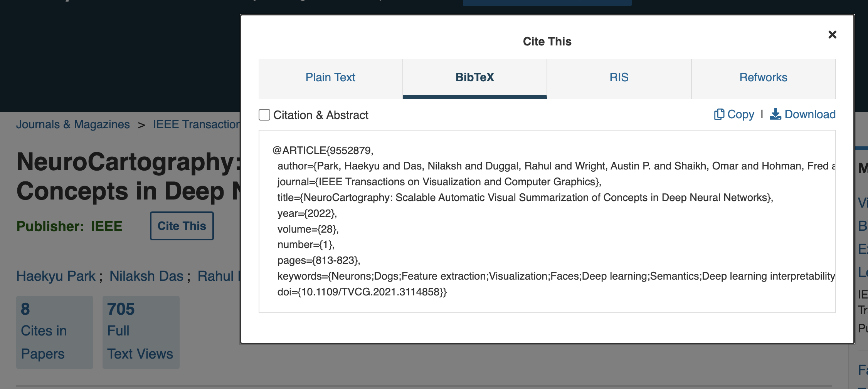868x389 pixels.
Task: Open author Nilaksh Das's profile
Action: (146, 276)
